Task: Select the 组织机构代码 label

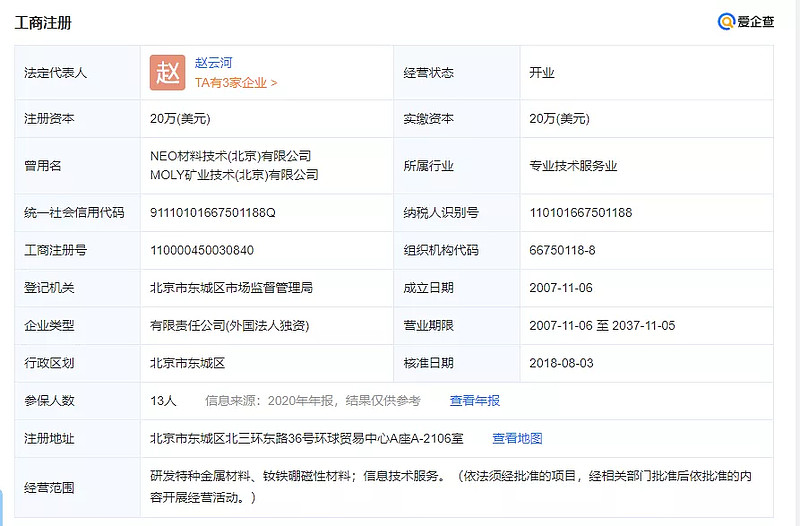Action: point(441,251)
